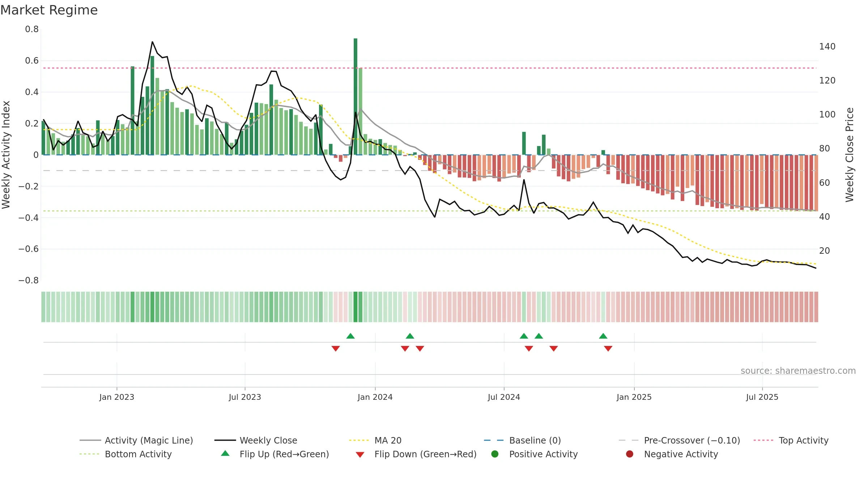
Task: Toggle the Pre-Crossover (−0.10) legend entry
Action: [679, 440]
